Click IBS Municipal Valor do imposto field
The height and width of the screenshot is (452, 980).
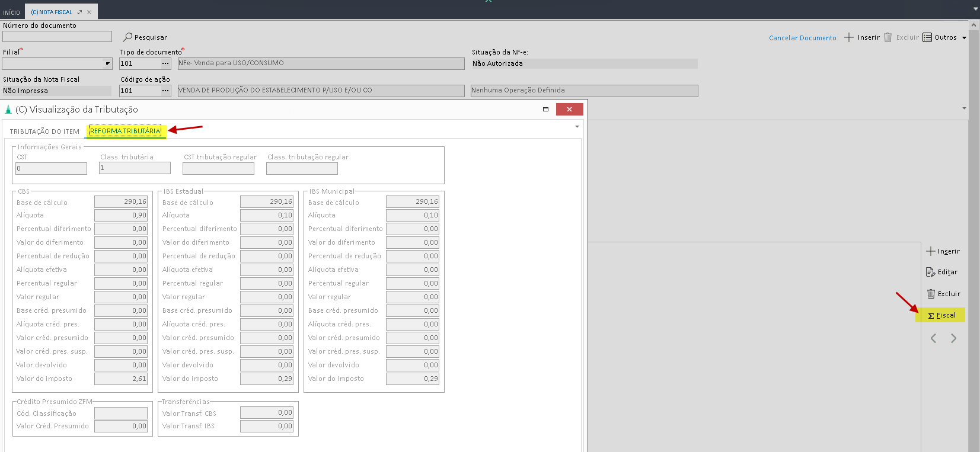point(413,379)
